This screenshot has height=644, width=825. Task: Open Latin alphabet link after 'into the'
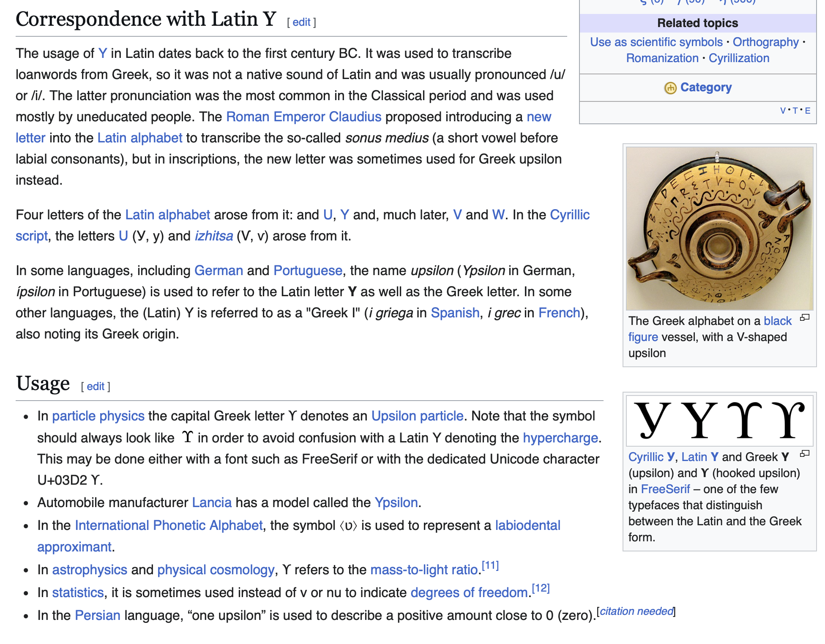(x=140, y=138)
